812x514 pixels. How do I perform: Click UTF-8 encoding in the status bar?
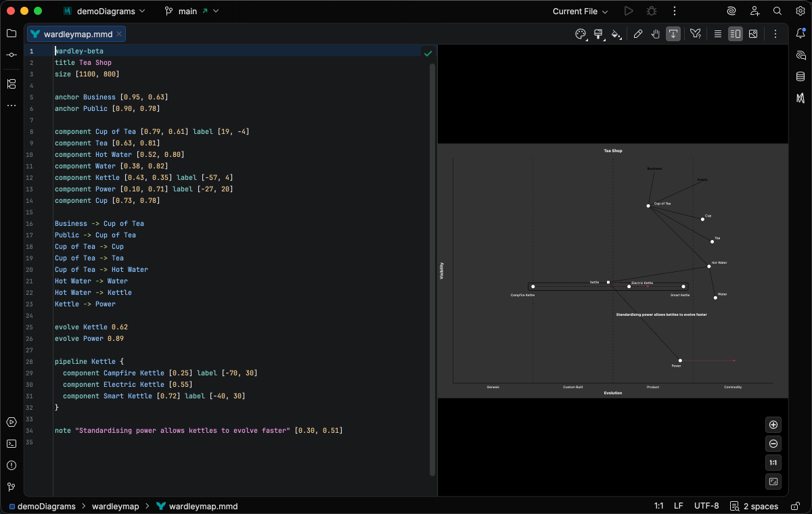[705, 506]
